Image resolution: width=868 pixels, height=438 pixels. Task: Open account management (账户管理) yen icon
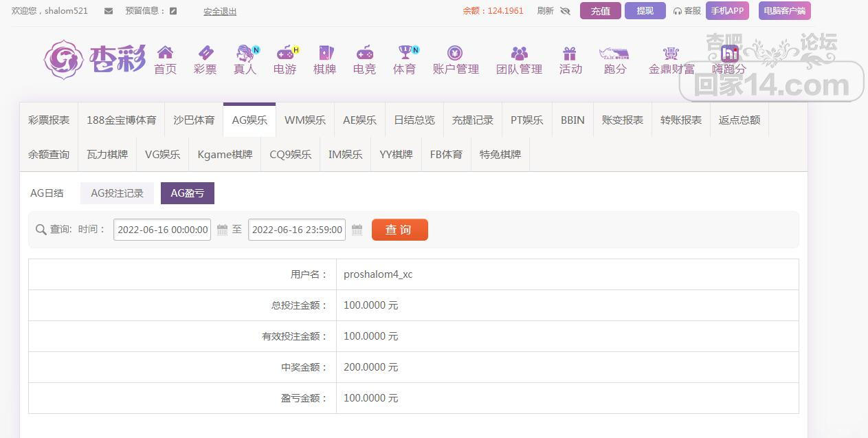455,53
